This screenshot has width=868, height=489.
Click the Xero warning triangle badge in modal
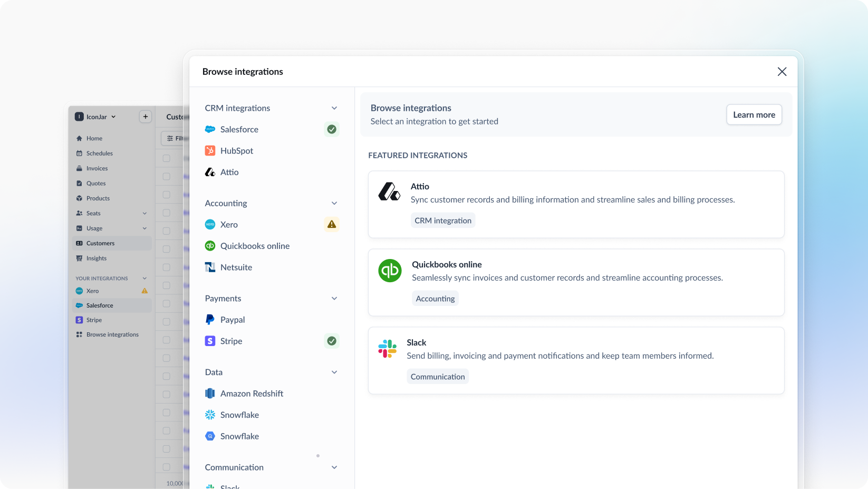tap(332, 224)
